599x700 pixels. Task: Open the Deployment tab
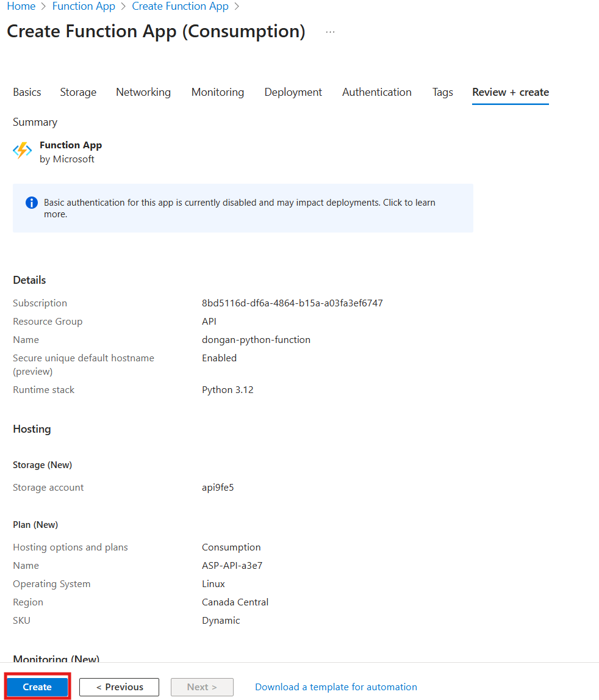coord(293,92)
